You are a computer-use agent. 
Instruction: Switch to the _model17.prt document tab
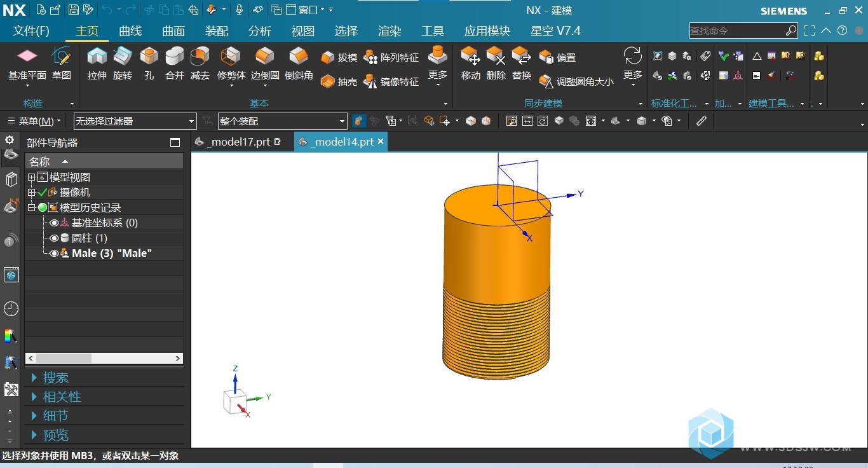[x=238, y=142]
